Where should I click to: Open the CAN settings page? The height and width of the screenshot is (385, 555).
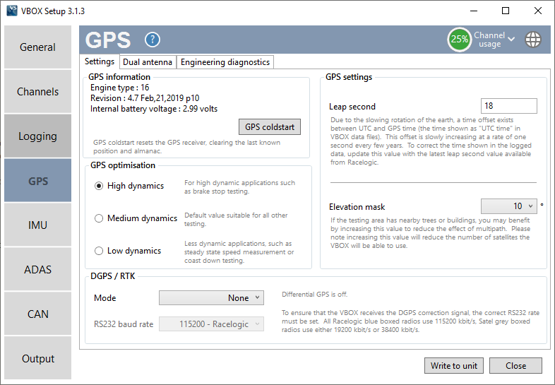tap(38, 314)
